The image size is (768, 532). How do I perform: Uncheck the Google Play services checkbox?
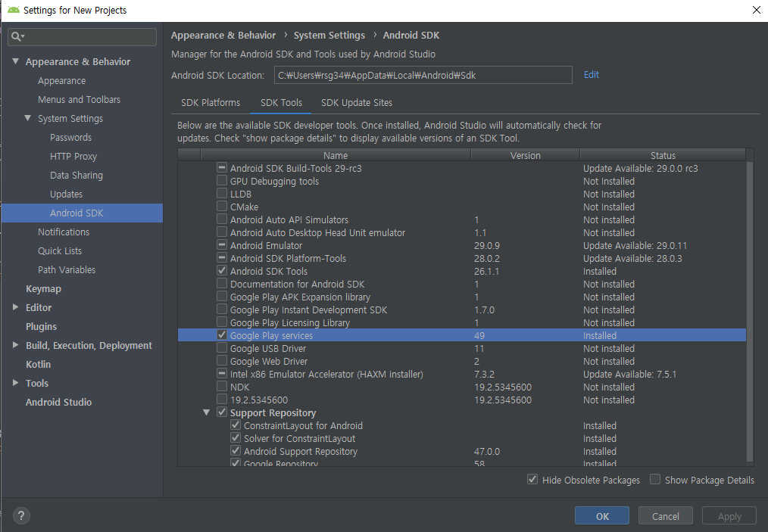(x=222, y=334)
